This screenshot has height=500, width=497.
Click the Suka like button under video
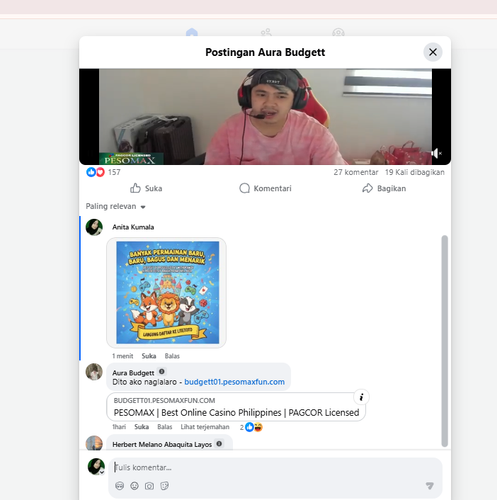click(146, 188)
